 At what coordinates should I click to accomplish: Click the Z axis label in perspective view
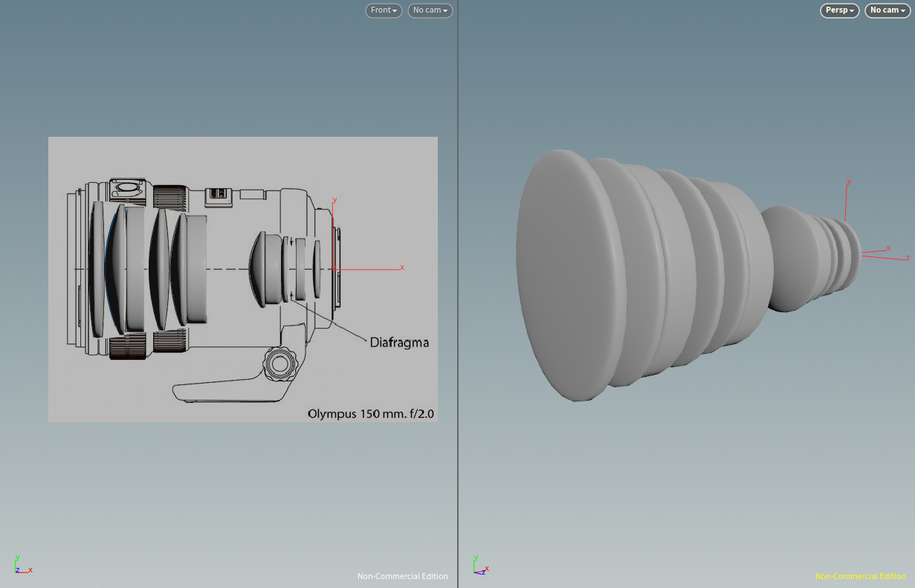908,258
